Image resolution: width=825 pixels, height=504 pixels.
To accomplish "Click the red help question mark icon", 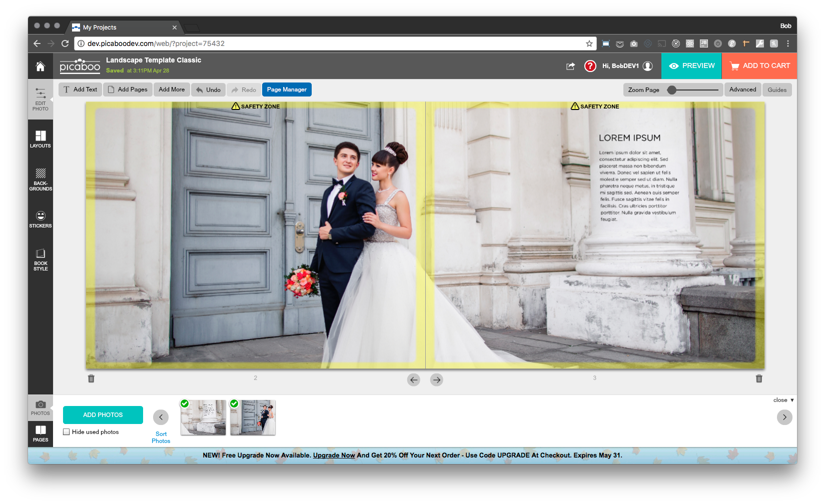I will pyautogui.click(x=590, y=66).
